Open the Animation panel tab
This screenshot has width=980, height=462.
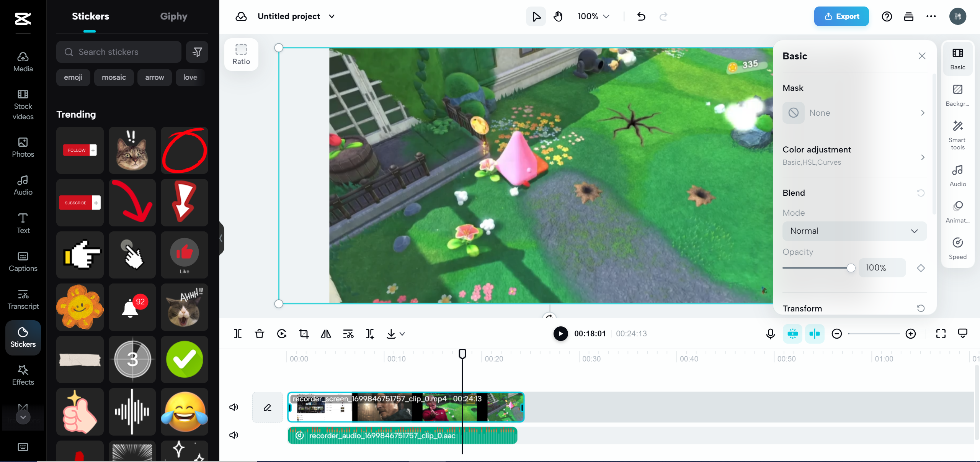957,211
